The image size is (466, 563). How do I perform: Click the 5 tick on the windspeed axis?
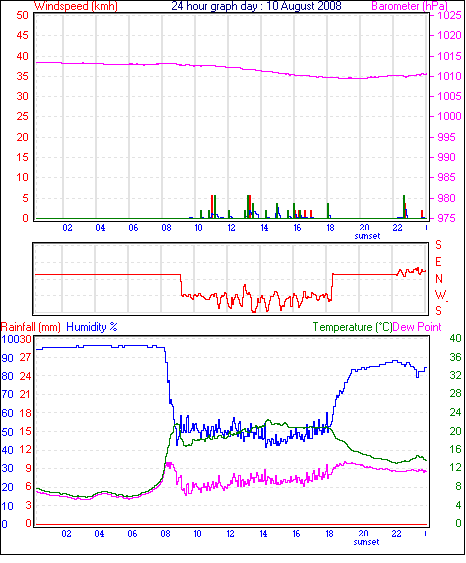pos(25,198)
